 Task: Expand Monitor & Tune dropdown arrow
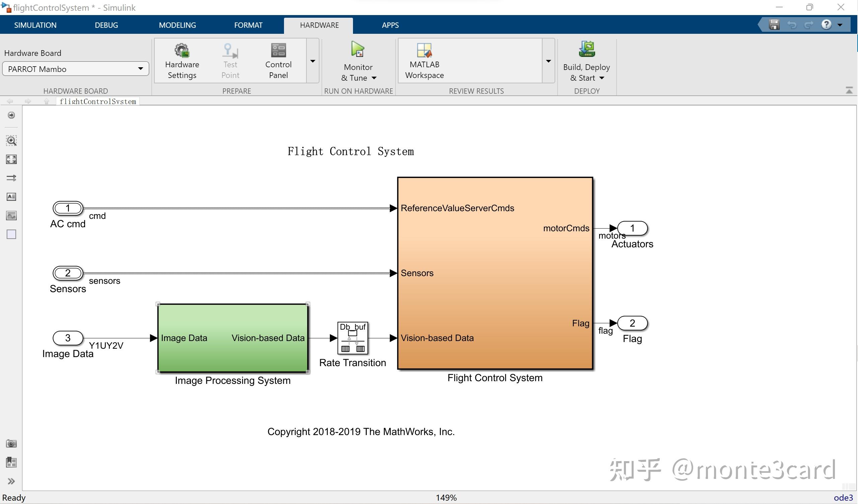[374, 78]
